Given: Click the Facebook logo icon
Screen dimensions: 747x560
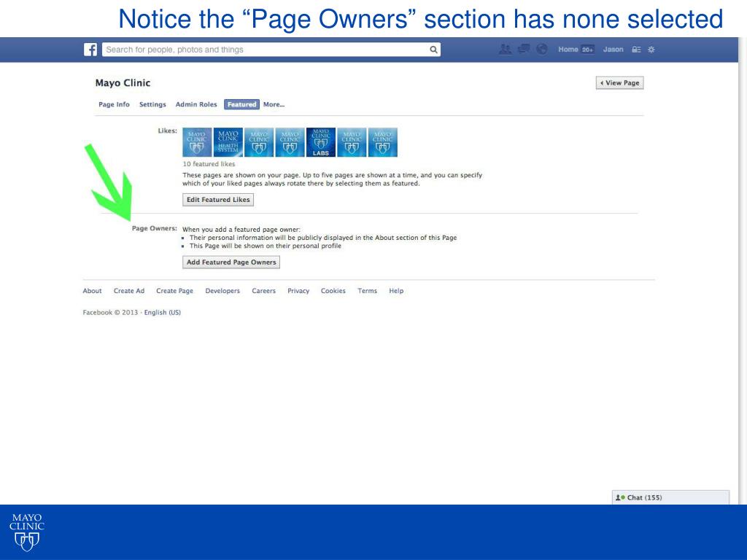Looking at the screenshot, I should [x=90, y=50].
